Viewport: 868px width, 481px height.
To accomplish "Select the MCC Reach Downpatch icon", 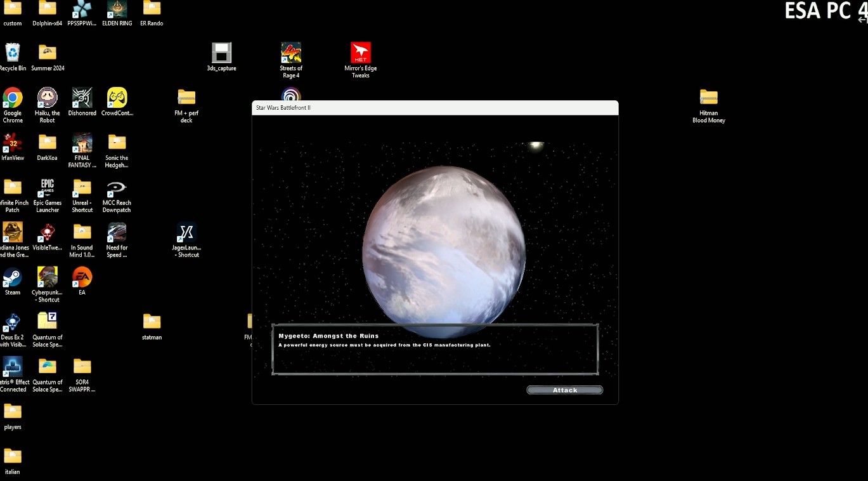I will coord(117,187).
